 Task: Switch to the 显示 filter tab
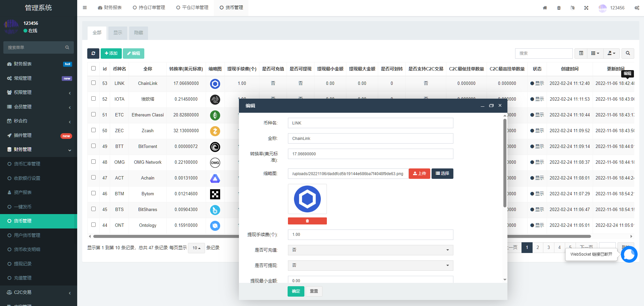(x=118, y=33)
